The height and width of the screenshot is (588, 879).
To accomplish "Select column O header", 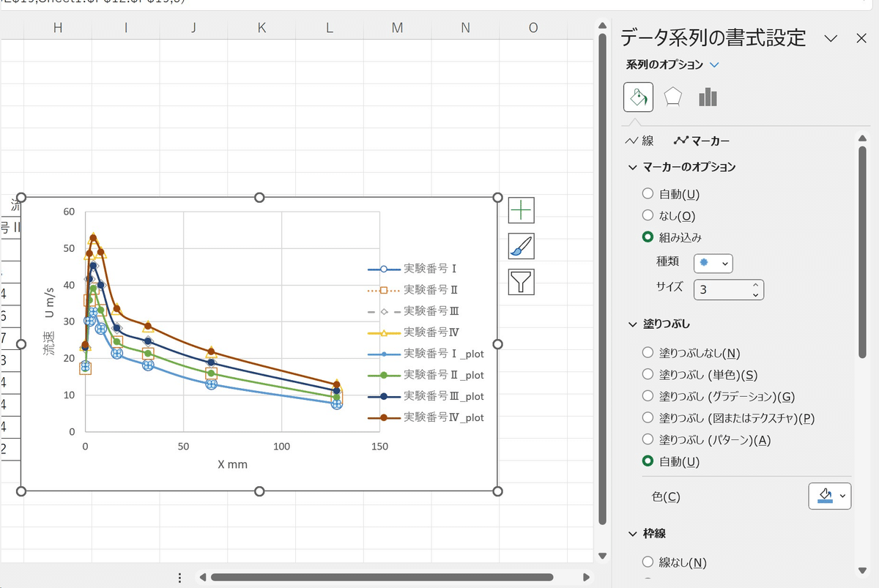I will 533,28.
